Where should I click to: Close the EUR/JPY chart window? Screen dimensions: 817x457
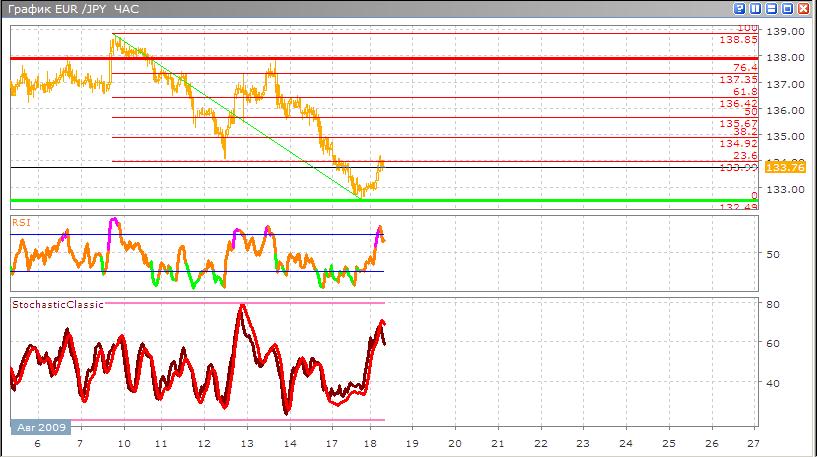(x=804, y=9)
